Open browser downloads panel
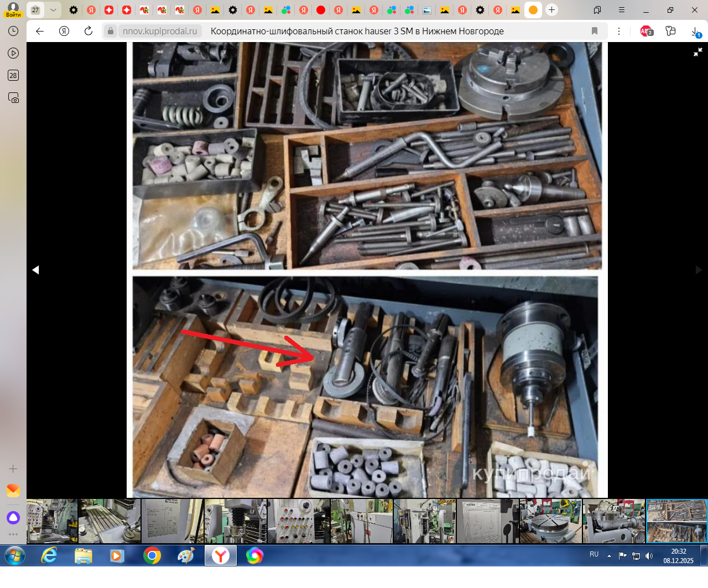Image resolution: width=708 pixels, height=588 pixels. pos(695,32)
